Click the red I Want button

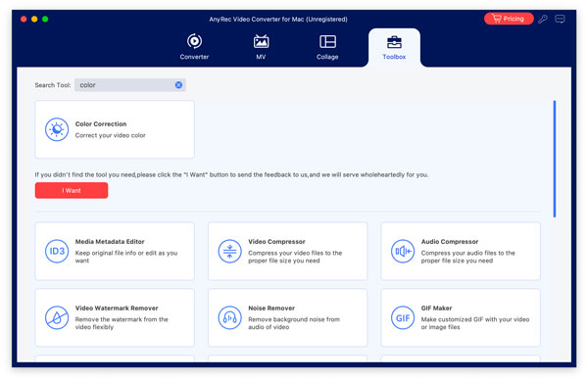pos(72,190)
